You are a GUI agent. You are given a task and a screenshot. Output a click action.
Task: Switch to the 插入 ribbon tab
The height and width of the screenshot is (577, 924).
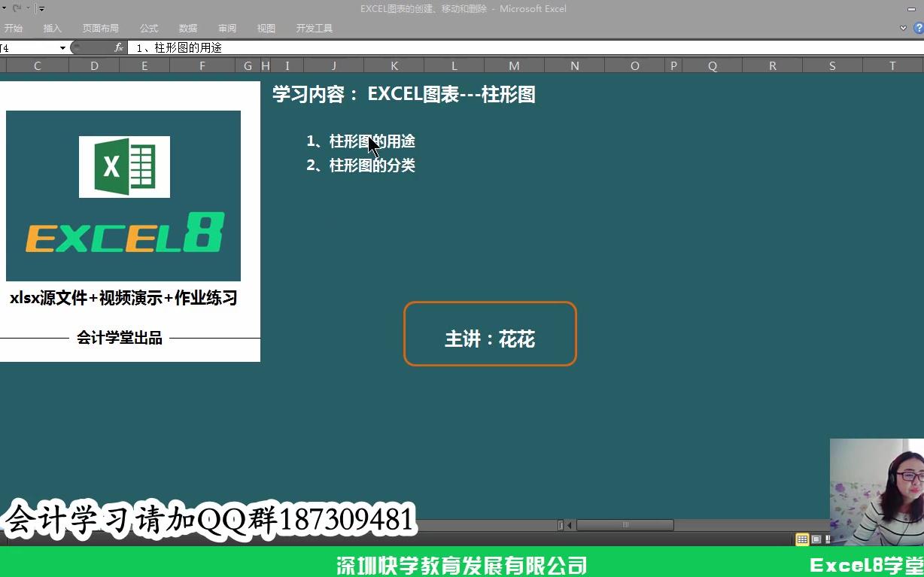[52, 28]
